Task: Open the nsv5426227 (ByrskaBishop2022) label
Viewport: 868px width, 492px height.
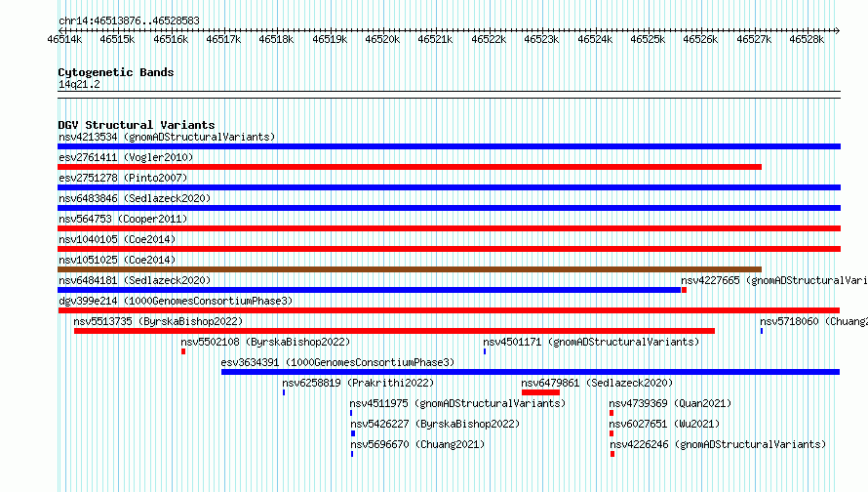Action: pyautogui.click(x=435, y=424)
